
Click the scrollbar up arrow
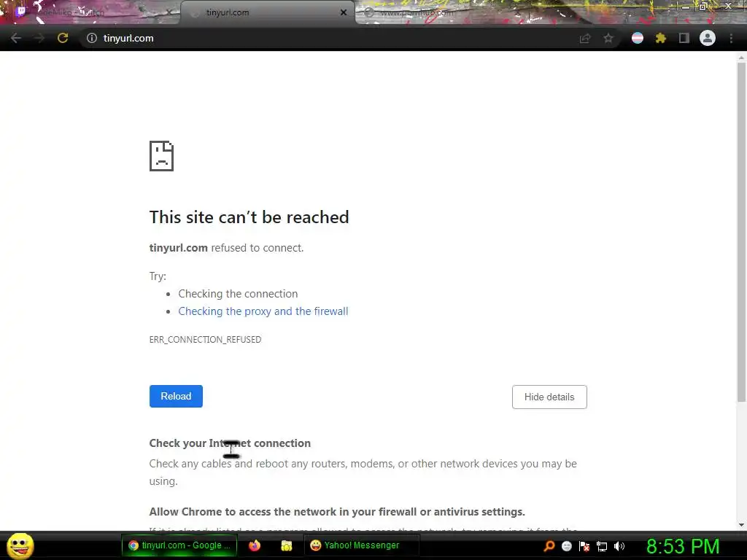coord(741,58)
